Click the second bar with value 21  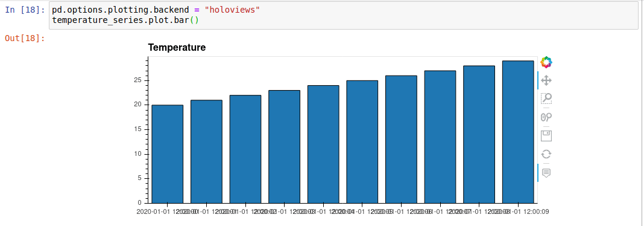click(x=206, y=152)
